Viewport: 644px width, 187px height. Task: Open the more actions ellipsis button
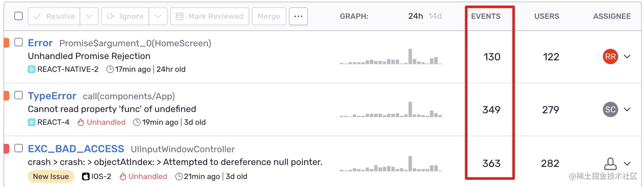pos(298,16)
